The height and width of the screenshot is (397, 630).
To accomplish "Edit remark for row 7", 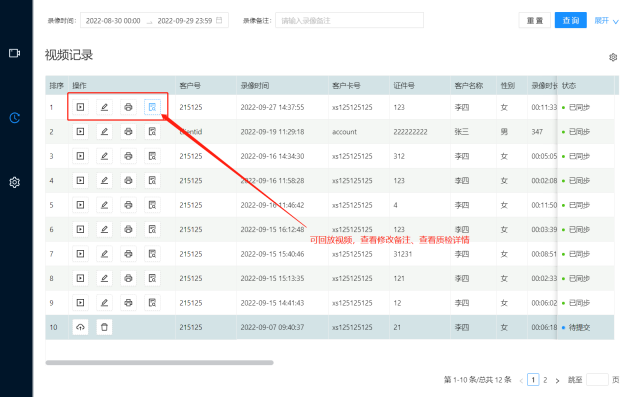I will (x=104, y=254).
